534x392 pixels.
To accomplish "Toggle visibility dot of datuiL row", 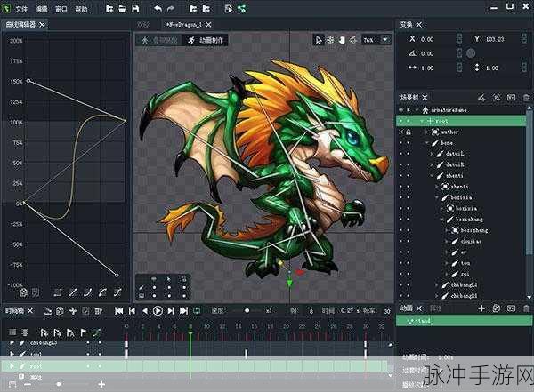I will point(400,154).
